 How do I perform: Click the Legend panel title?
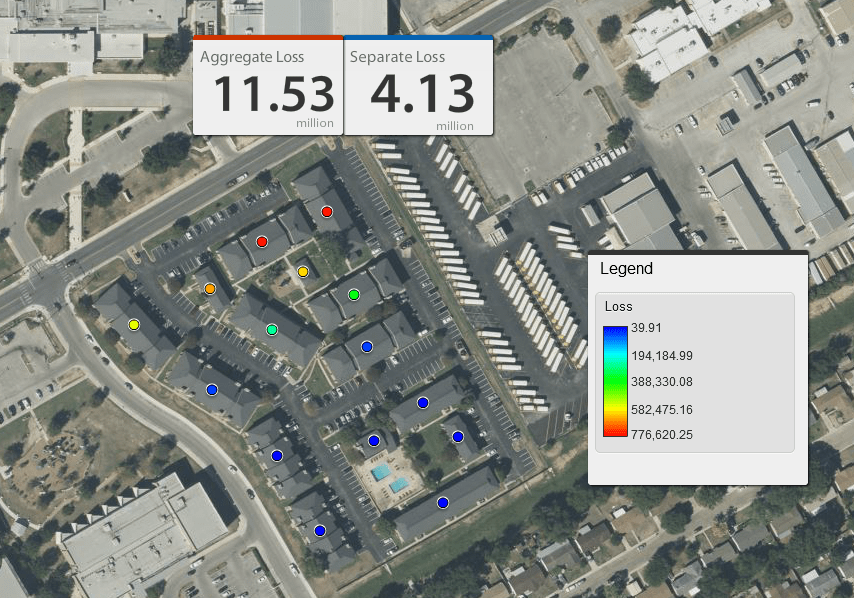point(626,269)
